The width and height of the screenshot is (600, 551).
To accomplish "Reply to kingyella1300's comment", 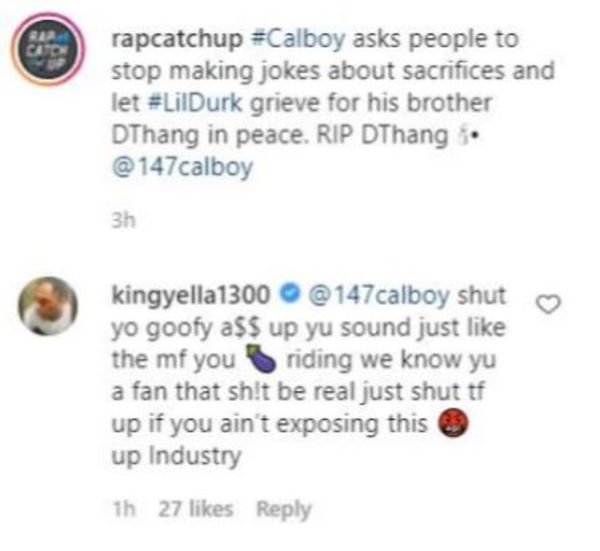I will pos(284,509).
